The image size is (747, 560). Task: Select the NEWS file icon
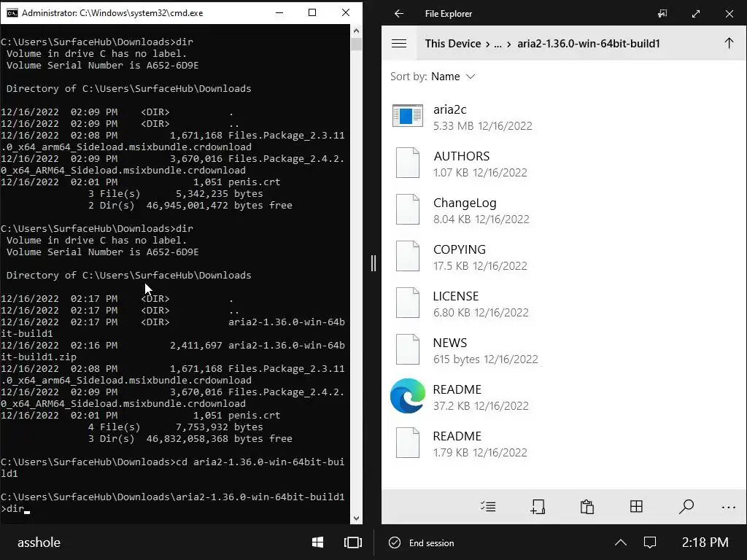tap(408, 349)
